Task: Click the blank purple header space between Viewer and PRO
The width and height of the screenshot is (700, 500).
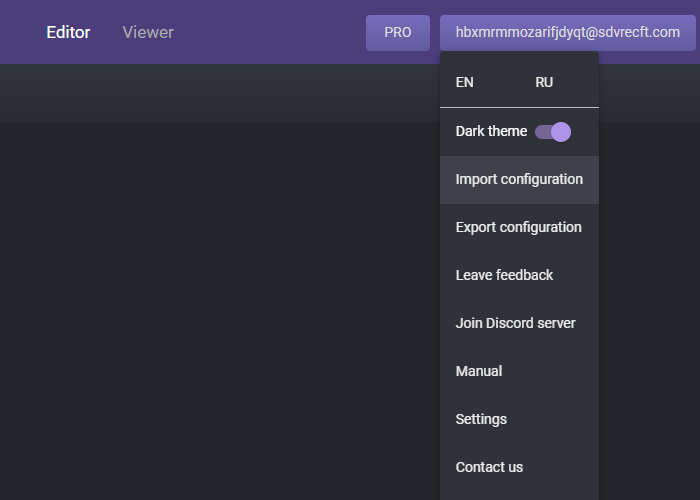Action: (270, 32)
